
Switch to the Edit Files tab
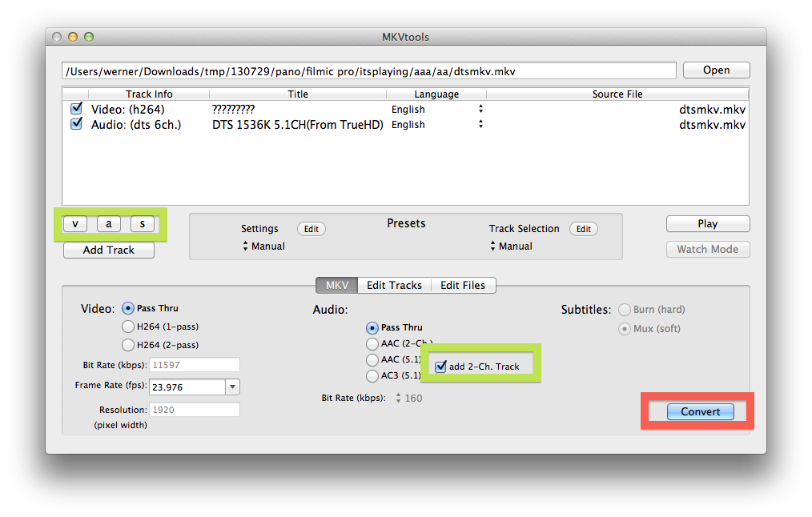click(x=463, y=285)
